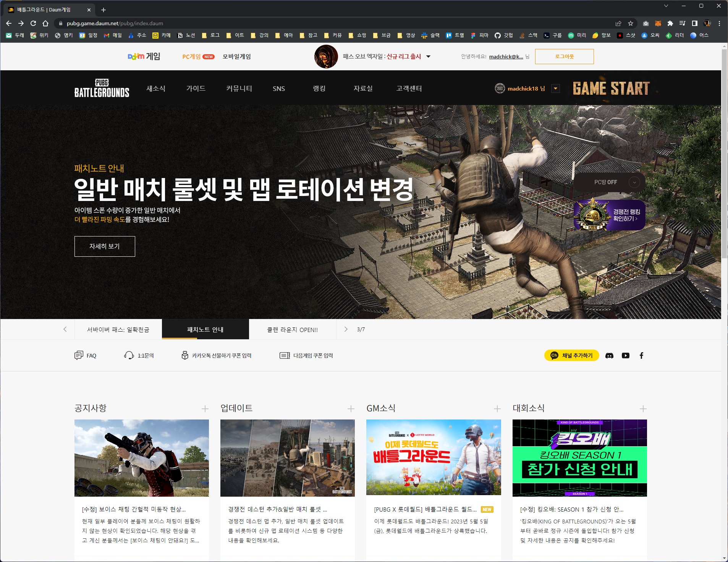
Task: Open the SNS menu
Action: (x=279, y=89)
